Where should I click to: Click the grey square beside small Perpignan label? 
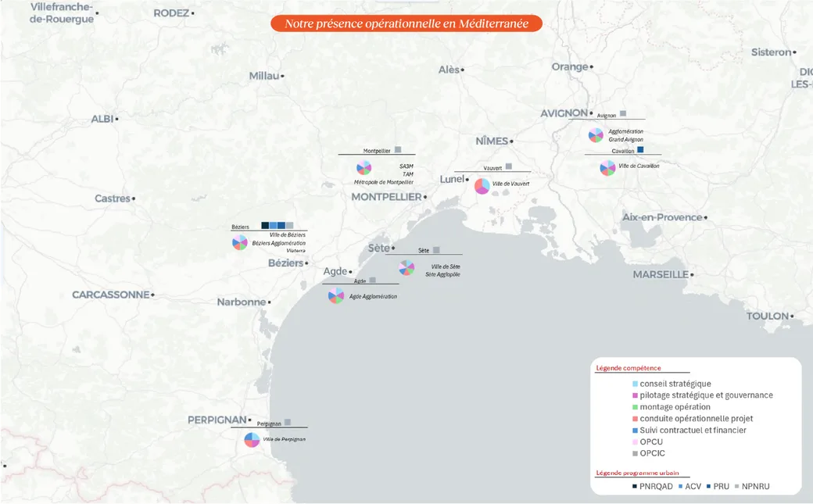(x=288, y=422)
